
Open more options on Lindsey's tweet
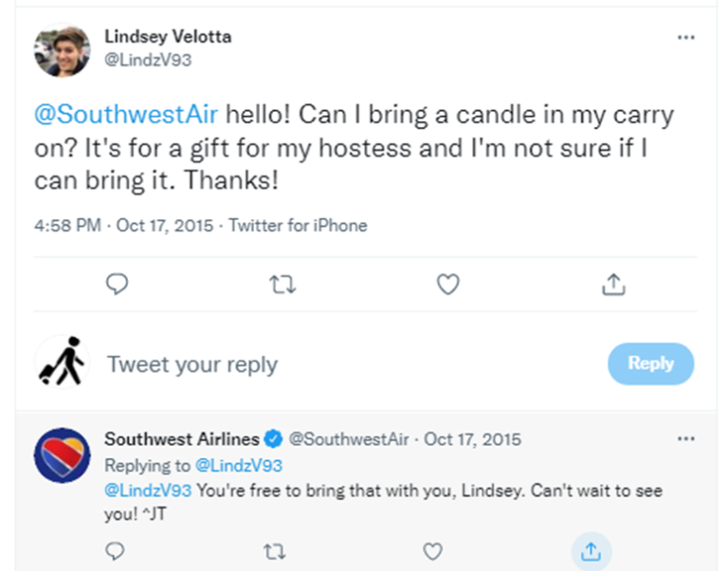685,37
